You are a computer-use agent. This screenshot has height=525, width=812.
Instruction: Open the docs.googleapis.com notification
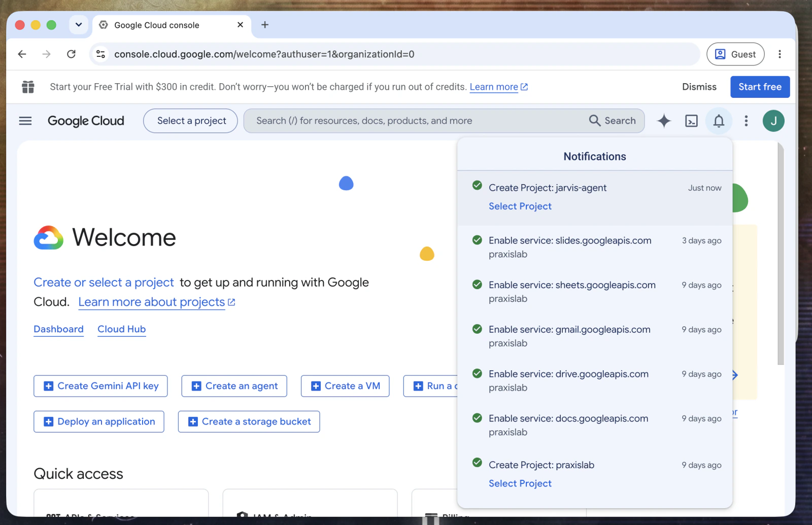click(595, 425)
